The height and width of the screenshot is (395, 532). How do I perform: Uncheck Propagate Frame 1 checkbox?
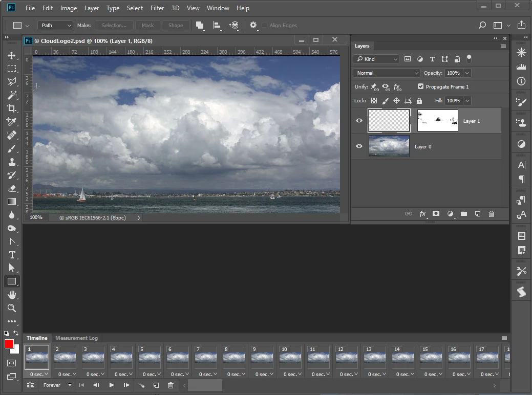(420, 86)
